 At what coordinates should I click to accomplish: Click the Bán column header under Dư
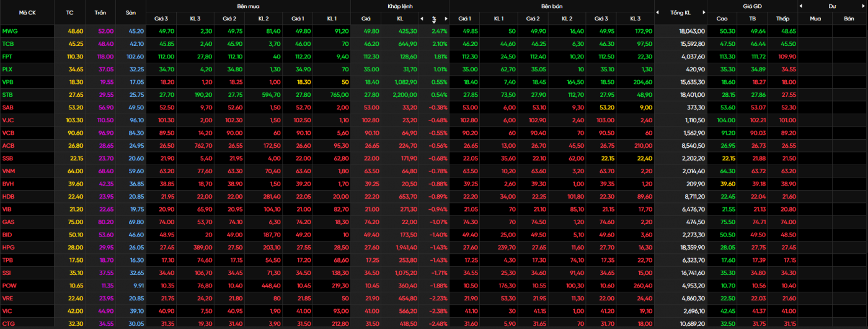click(x=849, y=19)
